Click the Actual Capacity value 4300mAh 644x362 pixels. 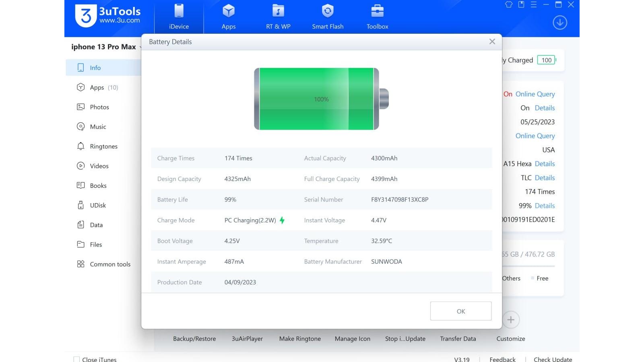pos(384,158)
